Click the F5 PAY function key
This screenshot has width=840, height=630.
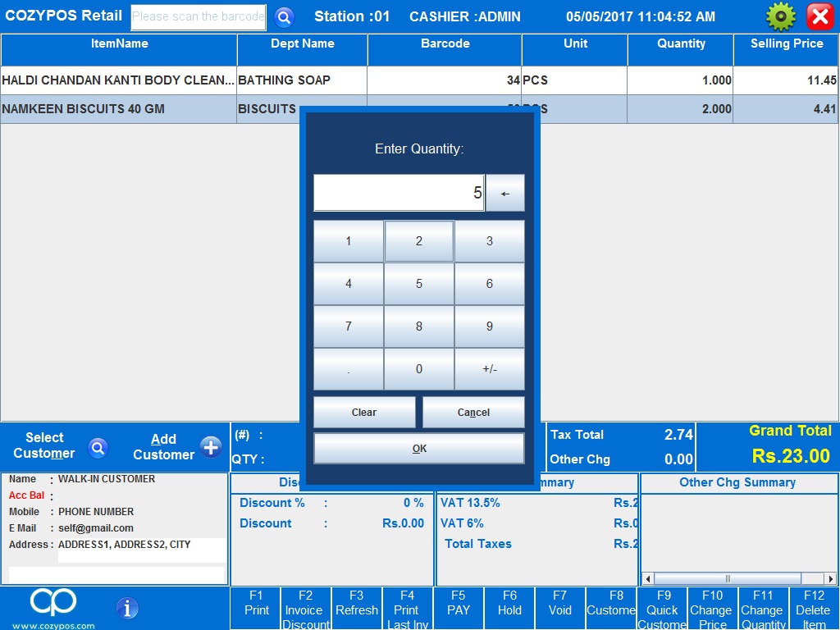coord(459,609)
